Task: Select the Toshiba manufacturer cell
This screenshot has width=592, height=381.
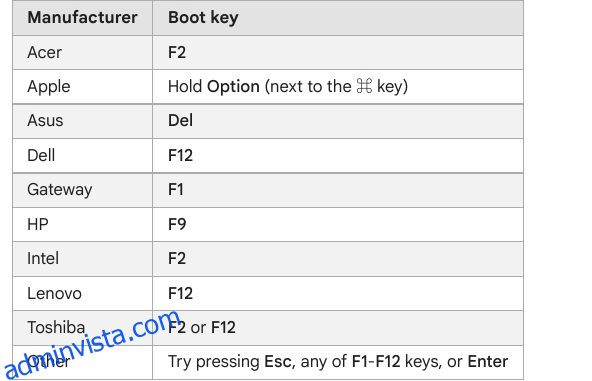Action: tap(82, 328)
